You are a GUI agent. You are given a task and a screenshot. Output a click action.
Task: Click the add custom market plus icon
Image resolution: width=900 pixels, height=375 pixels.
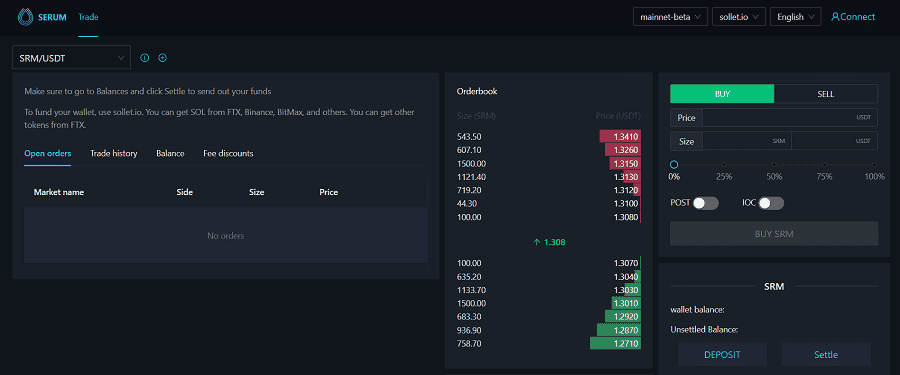(162, 57)
